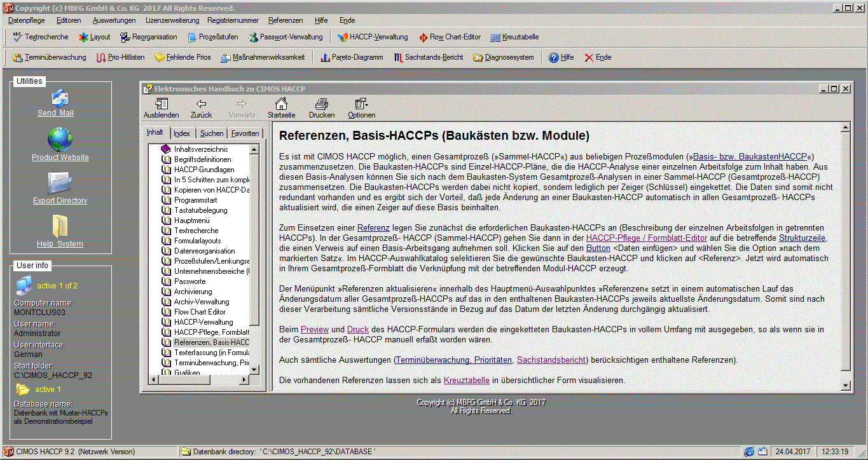This screenshot has width=868, height=460.
Task: Show the Pareto-Diagramm
Action: (x=351, y=57)
